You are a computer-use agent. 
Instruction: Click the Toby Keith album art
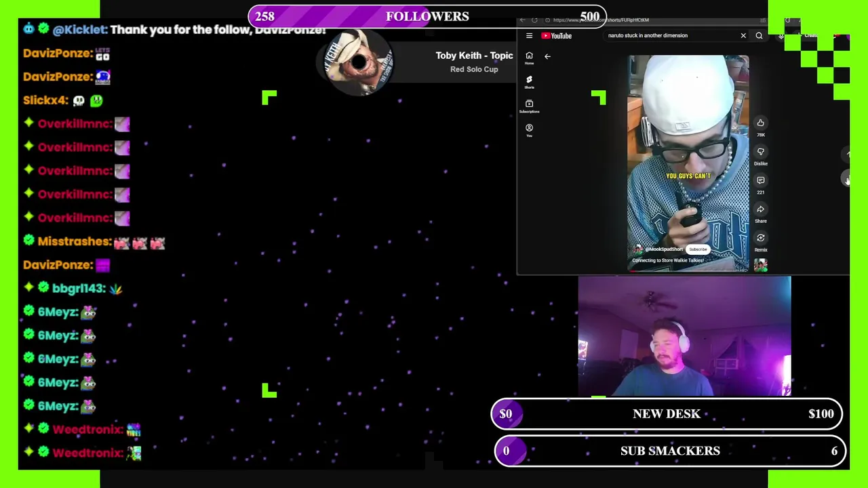tap(357, 62)
